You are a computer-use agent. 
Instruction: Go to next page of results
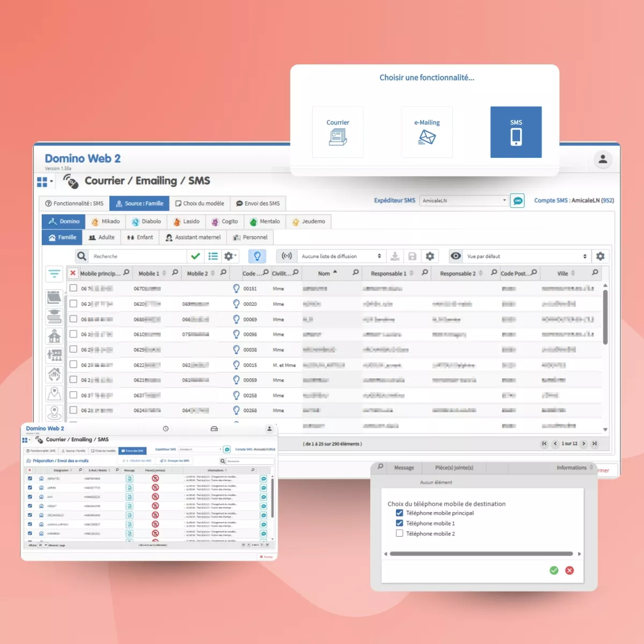coord(584,444)
